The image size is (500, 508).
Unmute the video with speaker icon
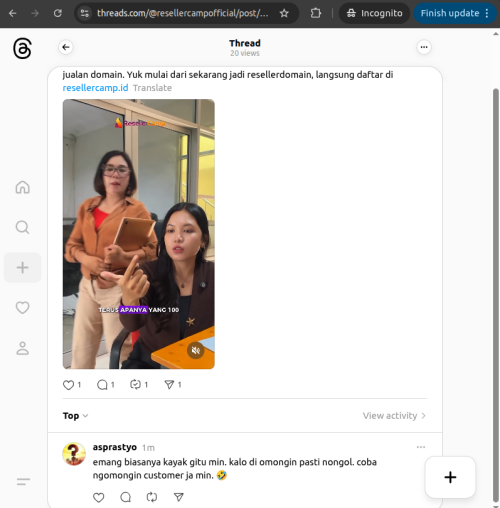coord(196,350)
